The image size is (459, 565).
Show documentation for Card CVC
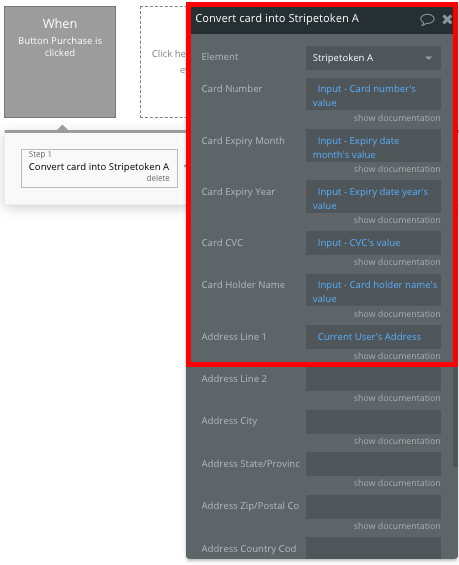pos(397,262)
